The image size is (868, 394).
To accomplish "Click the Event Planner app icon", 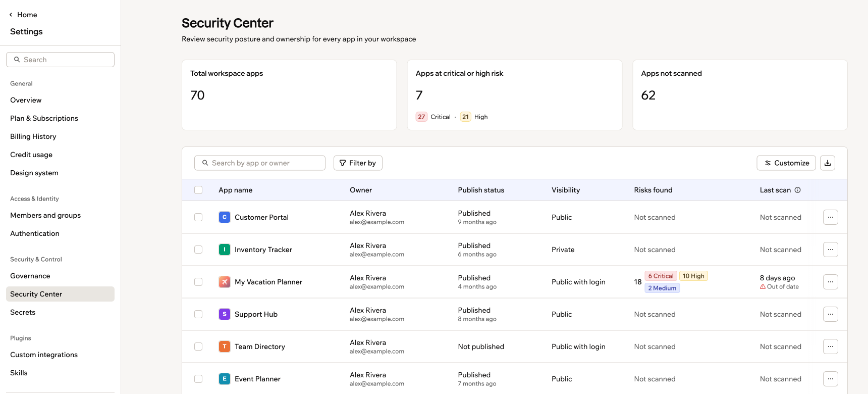I will click(225, 379).
